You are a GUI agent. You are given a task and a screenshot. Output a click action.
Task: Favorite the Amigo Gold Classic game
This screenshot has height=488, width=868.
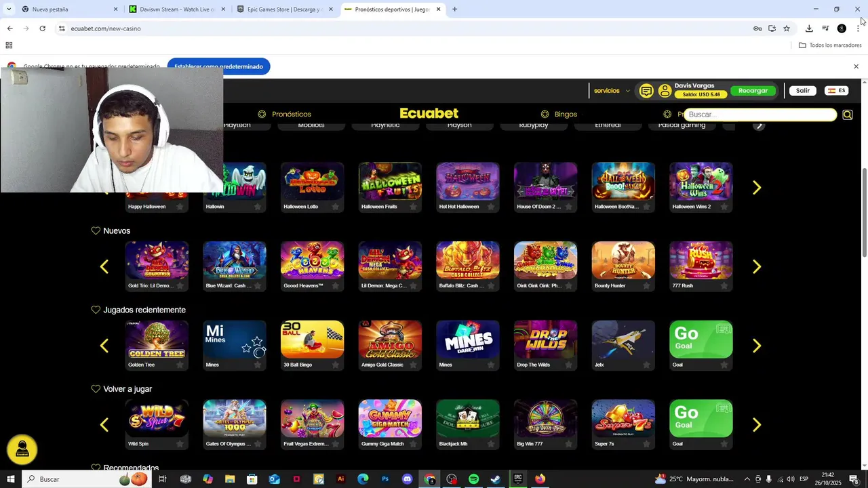coord(413,365)
